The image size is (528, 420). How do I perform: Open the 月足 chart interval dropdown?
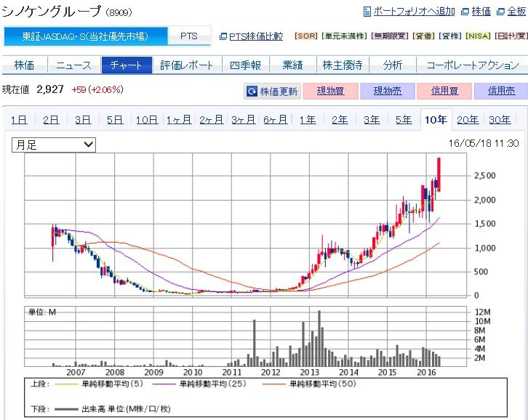coord(54,145)
